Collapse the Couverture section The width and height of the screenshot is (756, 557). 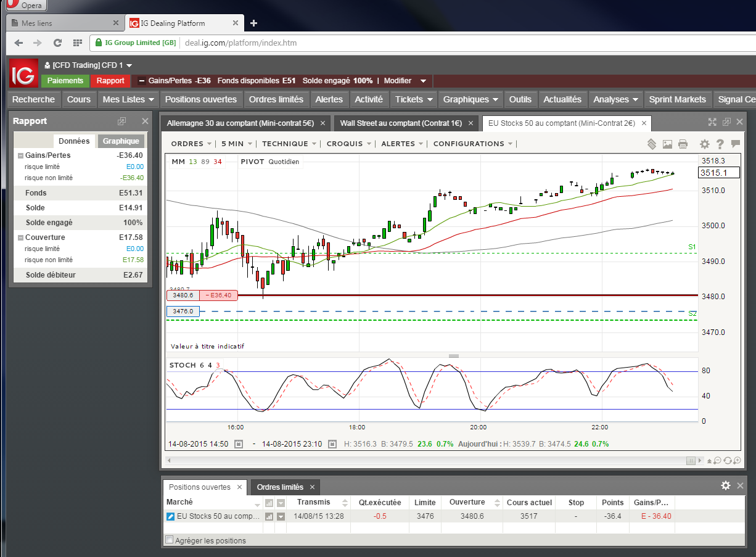pyautogui.click(x=20, y=237)
